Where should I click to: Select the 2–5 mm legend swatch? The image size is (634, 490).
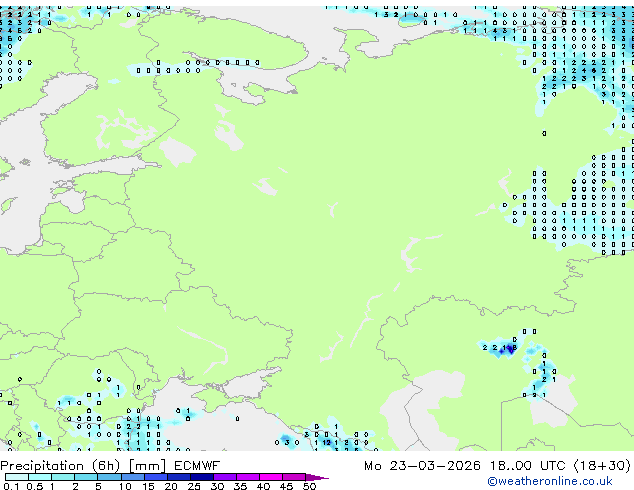(x=86, y=477)
